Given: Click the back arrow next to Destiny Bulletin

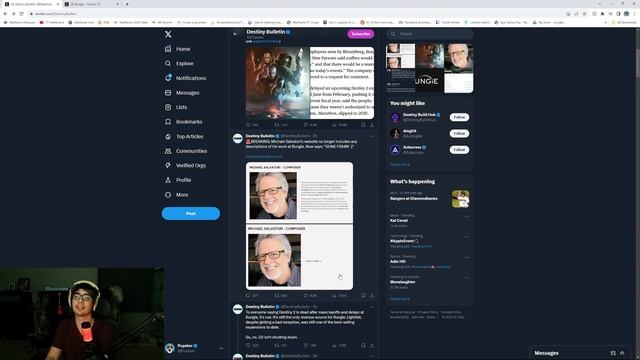Looking at the screenshot, I should [235, 34].
